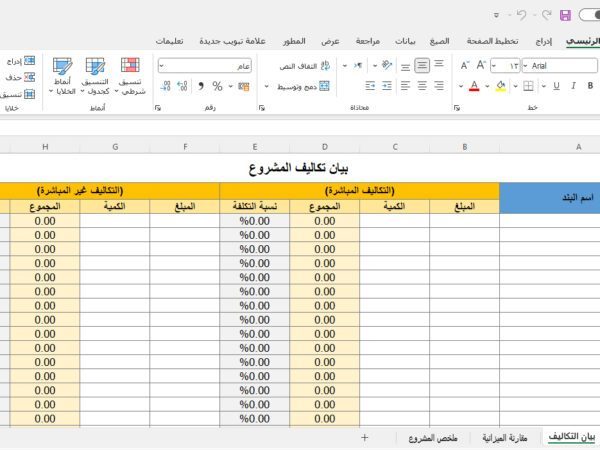Align cell text to the right
The height and width of the screenshot is (450, 600).
pos(439,86)
